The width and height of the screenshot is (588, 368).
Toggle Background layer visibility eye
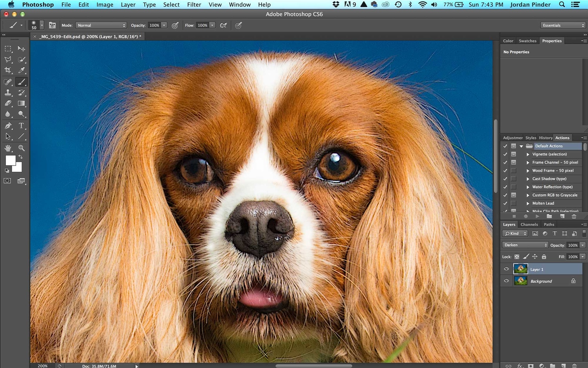[x=506, y=281]
